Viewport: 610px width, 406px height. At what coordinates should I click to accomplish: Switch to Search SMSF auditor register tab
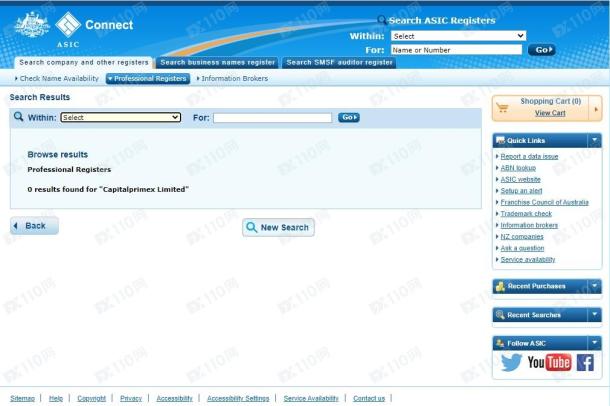[x=339, y=62]
